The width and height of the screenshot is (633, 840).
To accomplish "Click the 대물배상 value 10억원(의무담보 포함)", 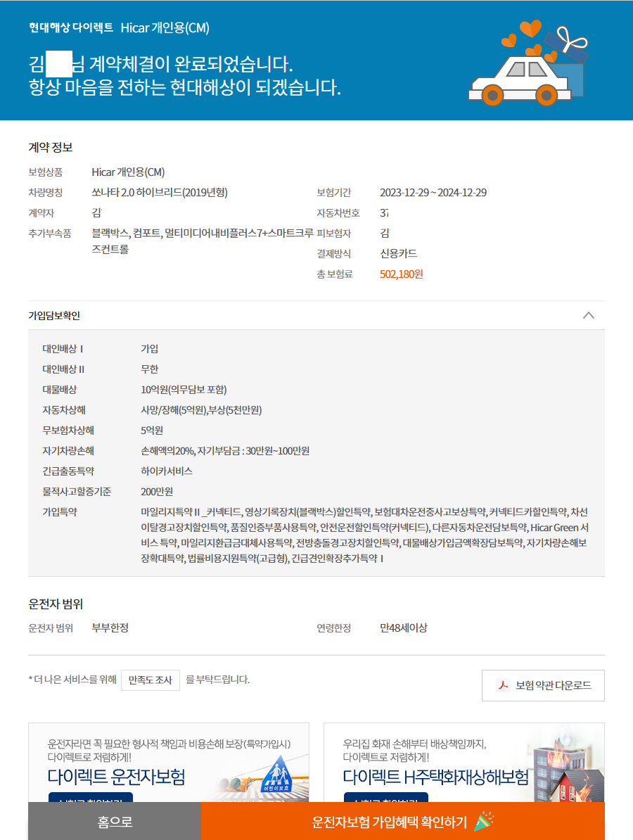I will click(184, 390).
